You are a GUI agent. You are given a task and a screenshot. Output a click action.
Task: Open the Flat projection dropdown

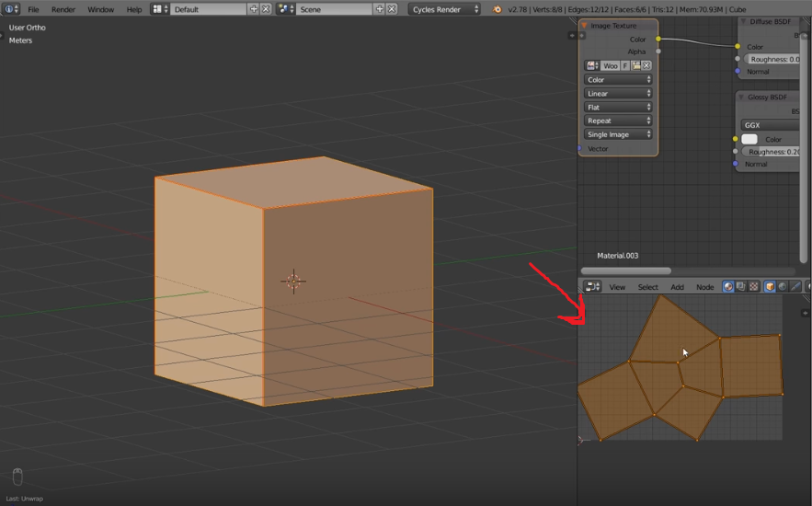tap(618, 108)
